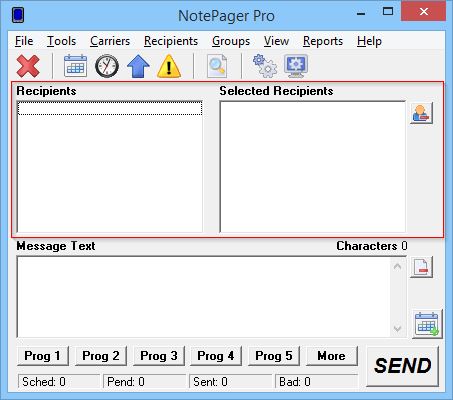
Task: Click the Bad: 0 status field
Action: click(316, 382)
